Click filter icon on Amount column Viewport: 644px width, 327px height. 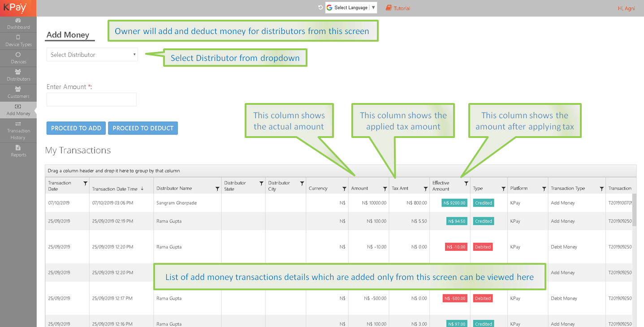(x=385, y=189)
